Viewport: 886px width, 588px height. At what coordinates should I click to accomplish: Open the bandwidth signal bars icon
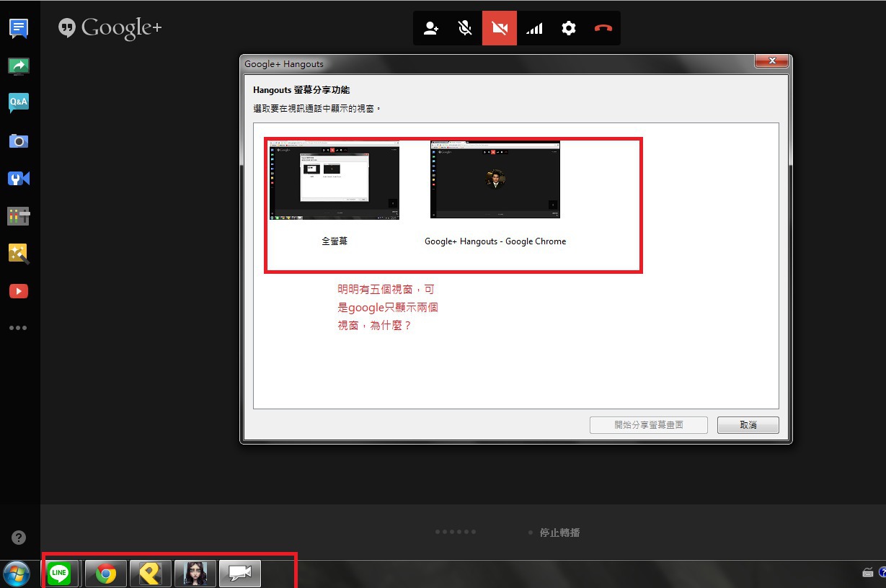click(534, 29)
